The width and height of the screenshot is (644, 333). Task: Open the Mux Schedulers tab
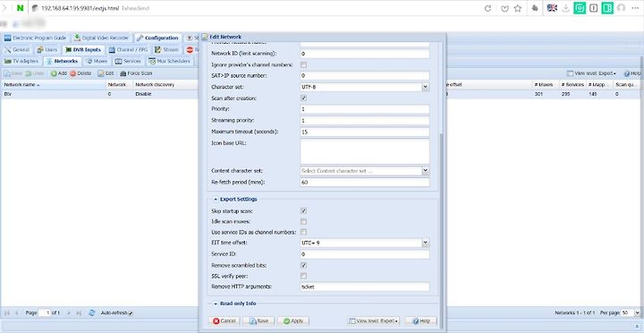(x=169, y=61)
